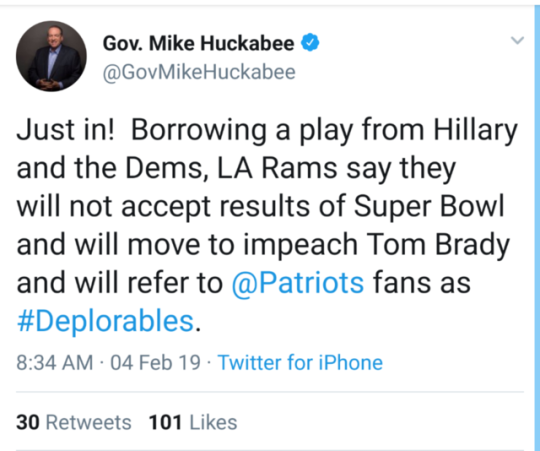
Task: Open Gov. Mike Huckabee's profile picture
Action: tap(51, 56)
